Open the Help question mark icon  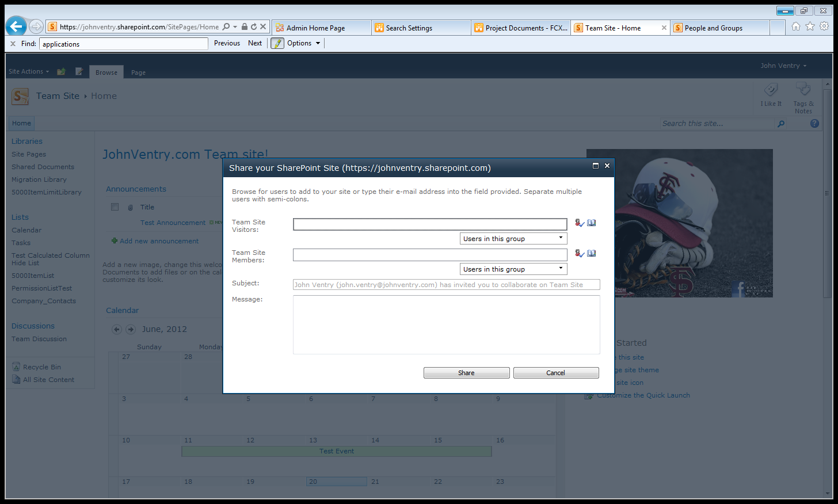click(814, 123)
